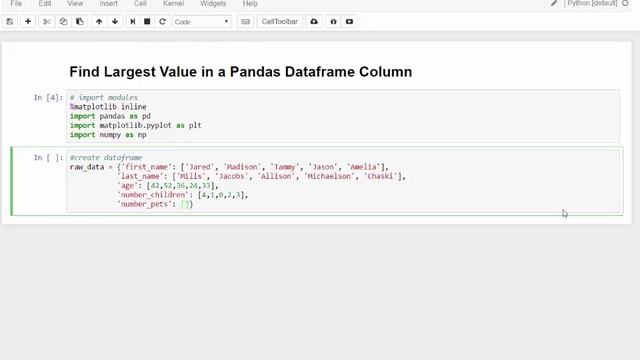
Task: Click the CellToolbar button
Action: 280,22
